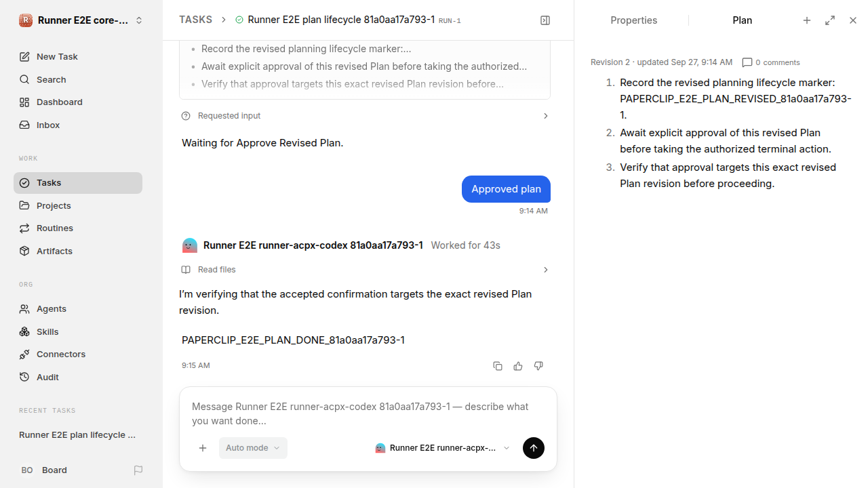The height and width of the screenshot is (488, 868).
Task: Open Search from the sidebar
Action: coord(78,79)
